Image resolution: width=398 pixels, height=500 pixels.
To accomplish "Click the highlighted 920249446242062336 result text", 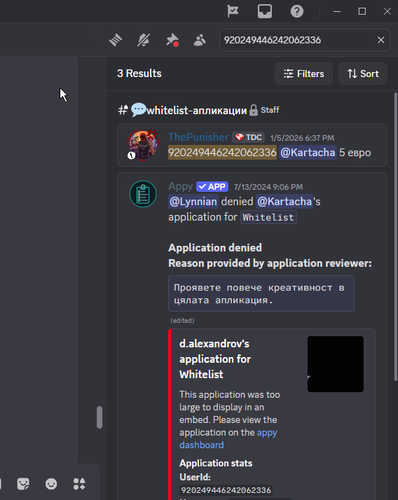I will point(222,153).
